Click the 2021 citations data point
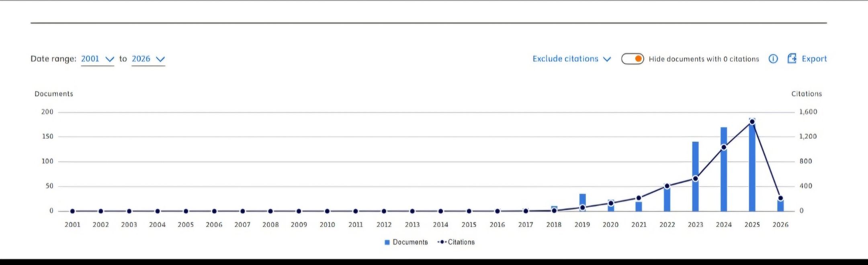The image size is (868, 265). [x=639, y=198]
